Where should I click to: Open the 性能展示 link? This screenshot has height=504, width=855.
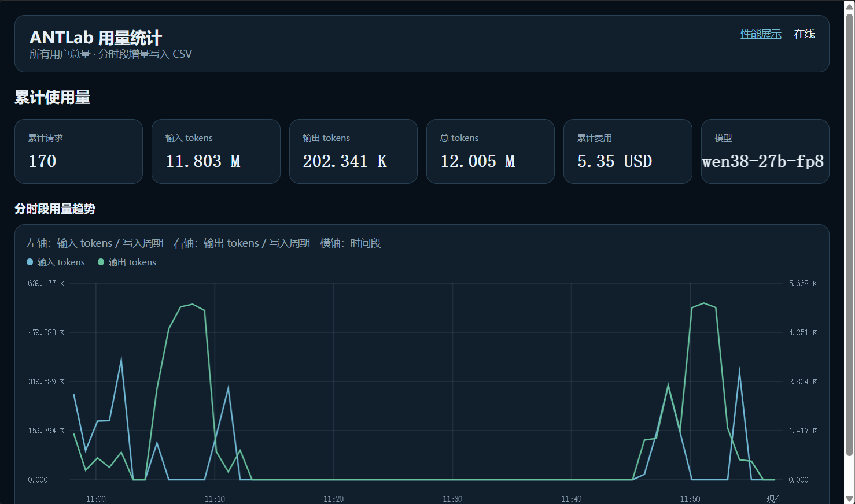[761, 34]
